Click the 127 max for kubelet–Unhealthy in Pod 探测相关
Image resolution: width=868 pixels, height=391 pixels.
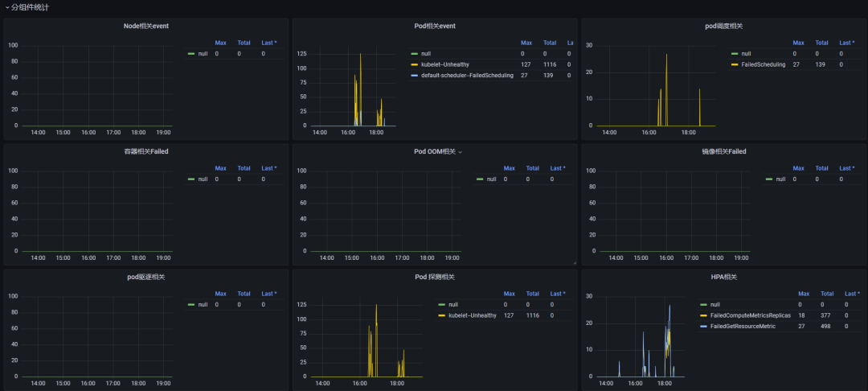tap(509, 315)
